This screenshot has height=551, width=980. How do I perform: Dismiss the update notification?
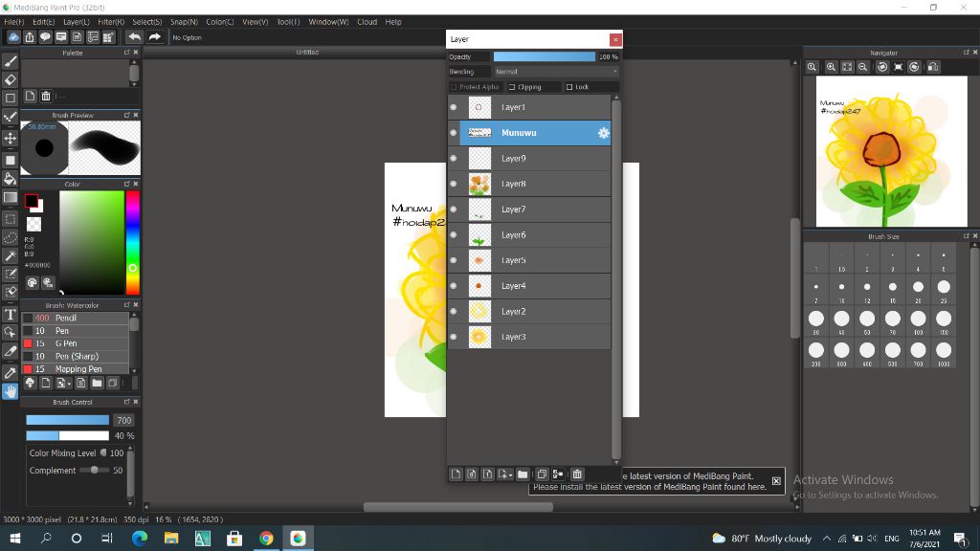point(775,481)
